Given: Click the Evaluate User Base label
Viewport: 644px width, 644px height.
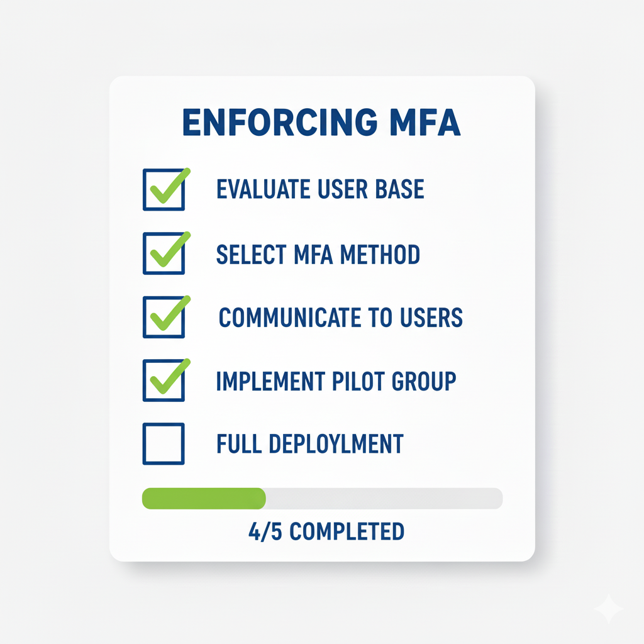Looking at the screenshot, I should pos(320,189).
